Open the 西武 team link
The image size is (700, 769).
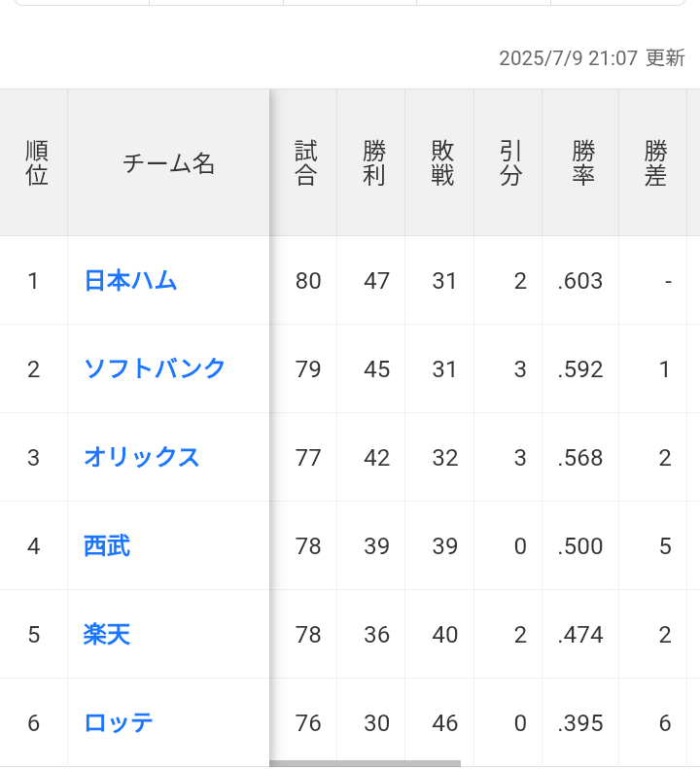coord(107,545)
